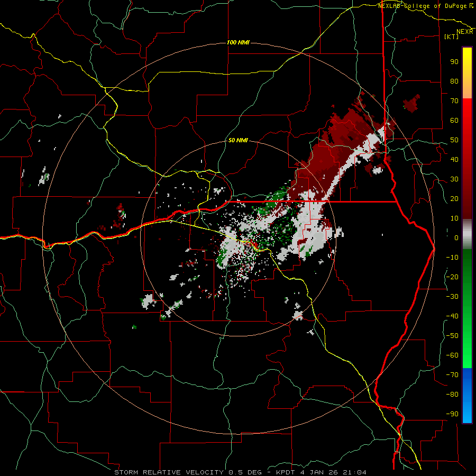476x476 pixels.
Task: Click the 40 value on the velocity scale
Action: point(454,160)
